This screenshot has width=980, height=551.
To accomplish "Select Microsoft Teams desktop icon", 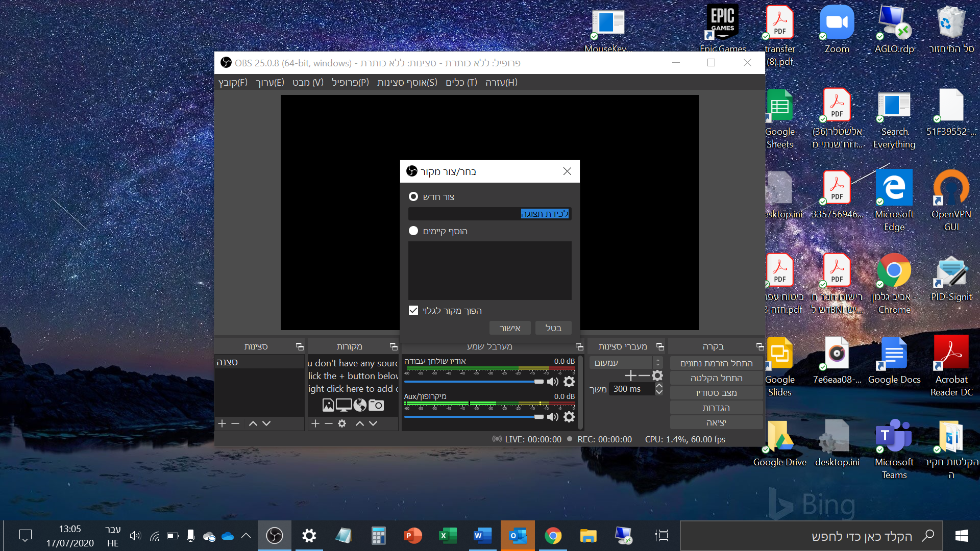I will click(x=894, y=449).
